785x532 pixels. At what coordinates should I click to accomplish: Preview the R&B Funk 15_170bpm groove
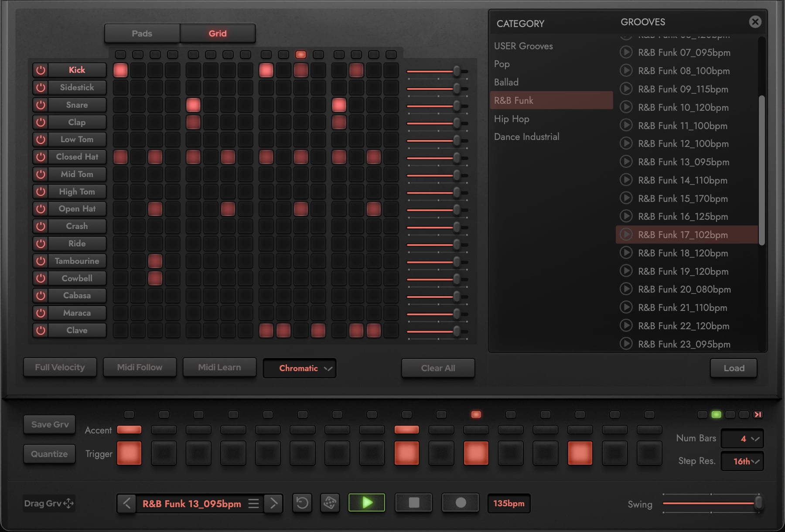click(x=626, y=198)
